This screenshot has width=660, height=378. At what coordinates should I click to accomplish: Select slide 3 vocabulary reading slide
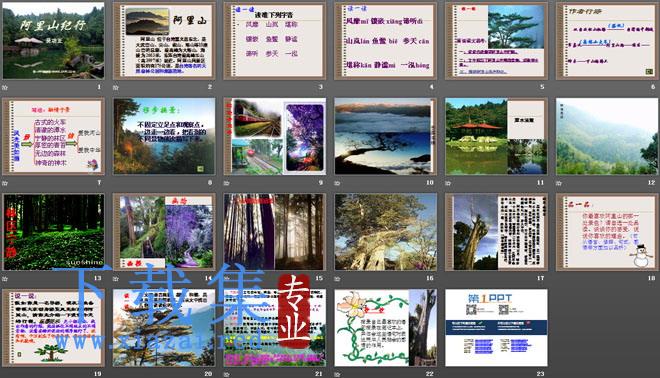(275, 41)
